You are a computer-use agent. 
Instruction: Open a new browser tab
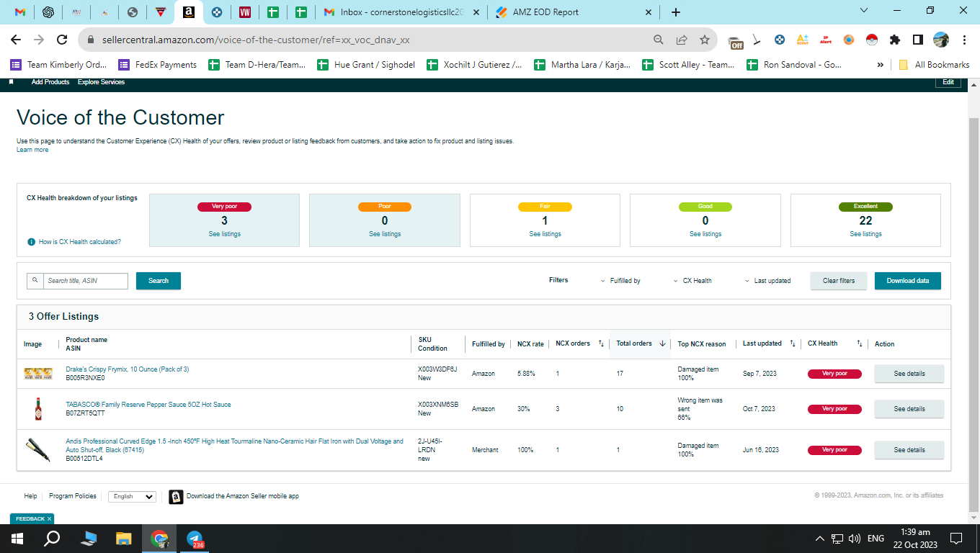(x=675, y=12)
